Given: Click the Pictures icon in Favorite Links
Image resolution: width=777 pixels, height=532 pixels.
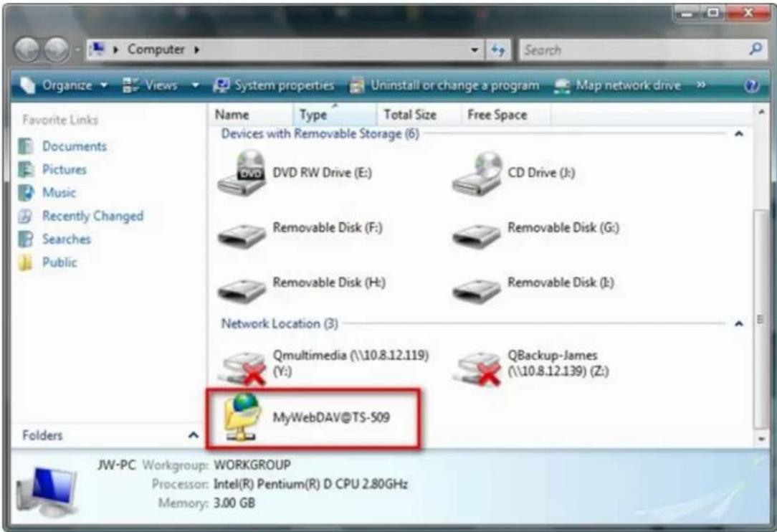Looking at the screenshot, I should pos(26,169).
